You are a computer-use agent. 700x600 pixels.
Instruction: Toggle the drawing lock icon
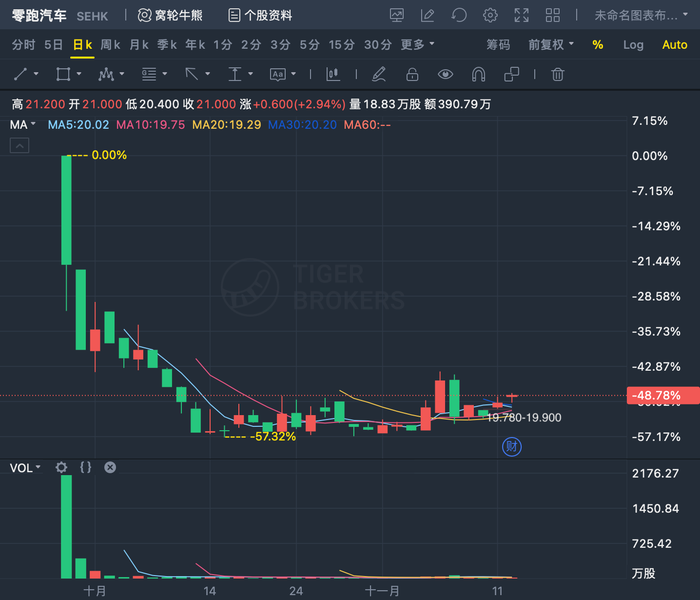[x=412, y=74]
